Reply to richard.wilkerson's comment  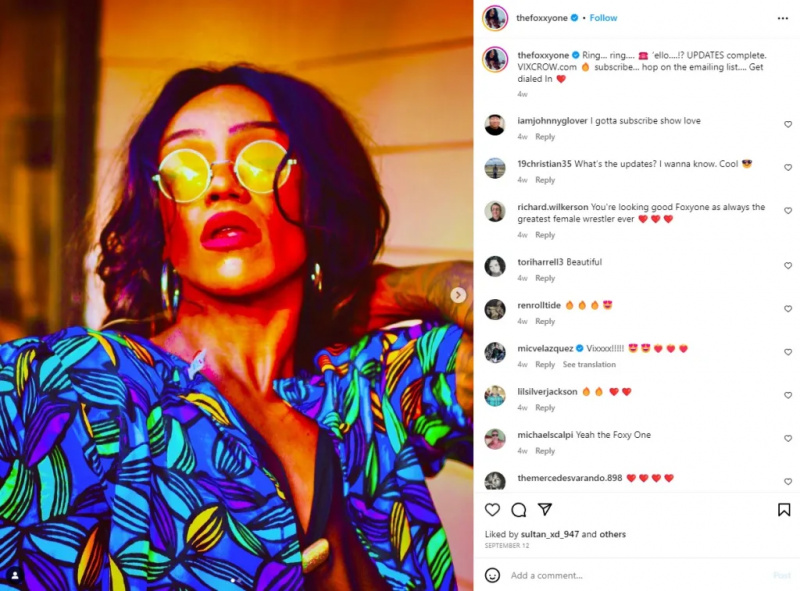(545, 235)
